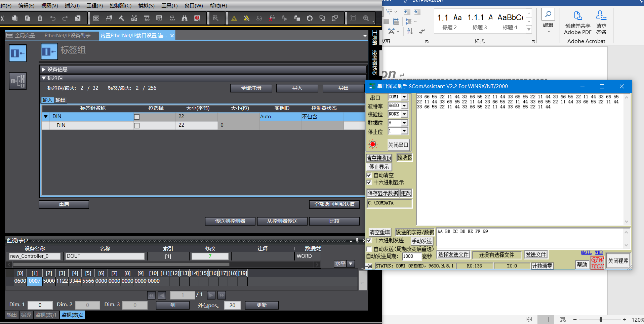
Task: Click the 导入 button
Action: click(297, 88)
